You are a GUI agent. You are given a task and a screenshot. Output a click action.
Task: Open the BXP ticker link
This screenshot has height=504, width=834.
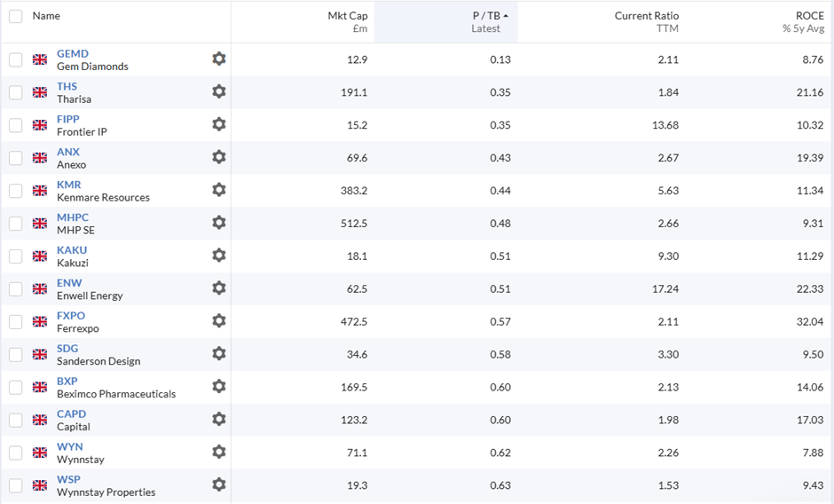tap(67, 381)
